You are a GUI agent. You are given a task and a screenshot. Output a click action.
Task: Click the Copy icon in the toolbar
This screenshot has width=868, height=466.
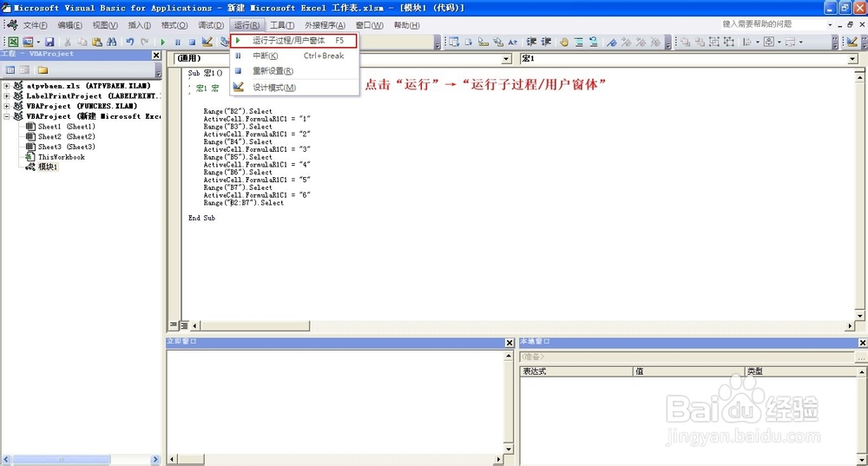point(82,42)
